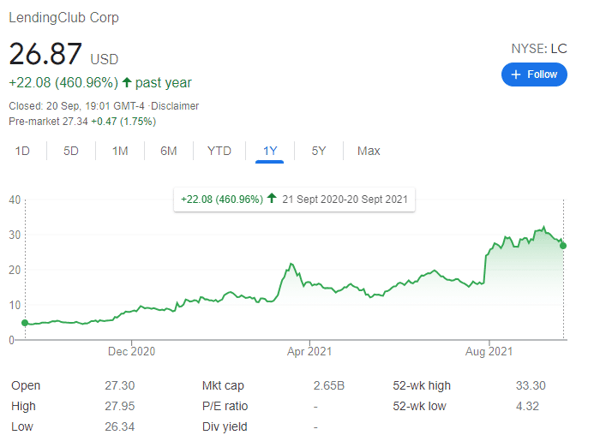Screen dimensions: 600x447
Task: Click the Low value 26.34
Action: (x=120, y=427)
